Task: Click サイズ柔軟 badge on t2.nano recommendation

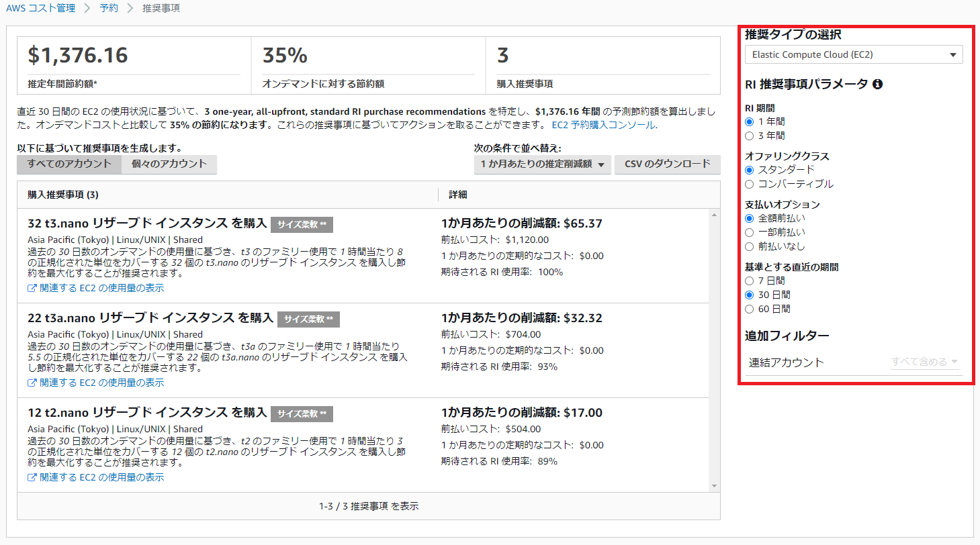Action: [302, 413]
